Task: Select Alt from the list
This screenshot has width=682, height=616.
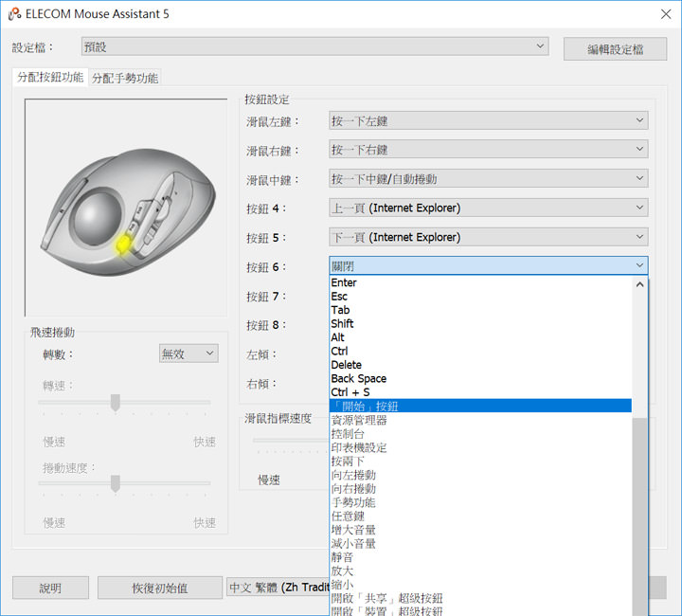Action: (480, 337)
